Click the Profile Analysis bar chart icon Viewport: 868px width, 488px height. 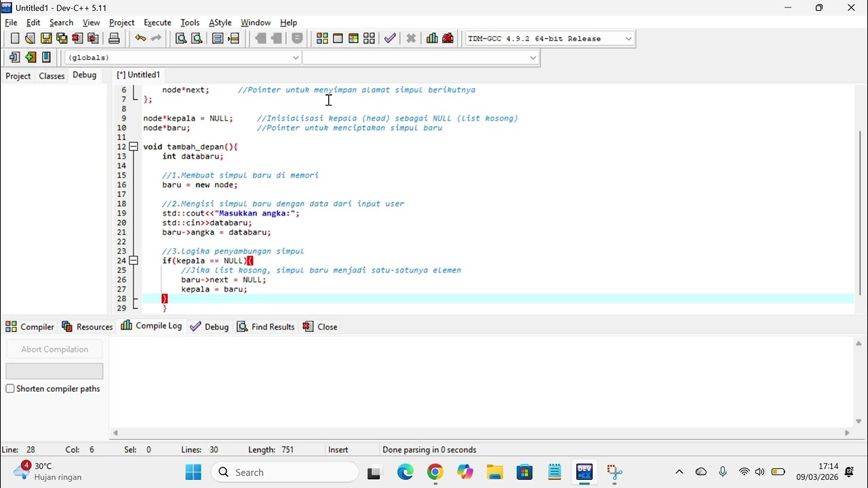(432, 39)
